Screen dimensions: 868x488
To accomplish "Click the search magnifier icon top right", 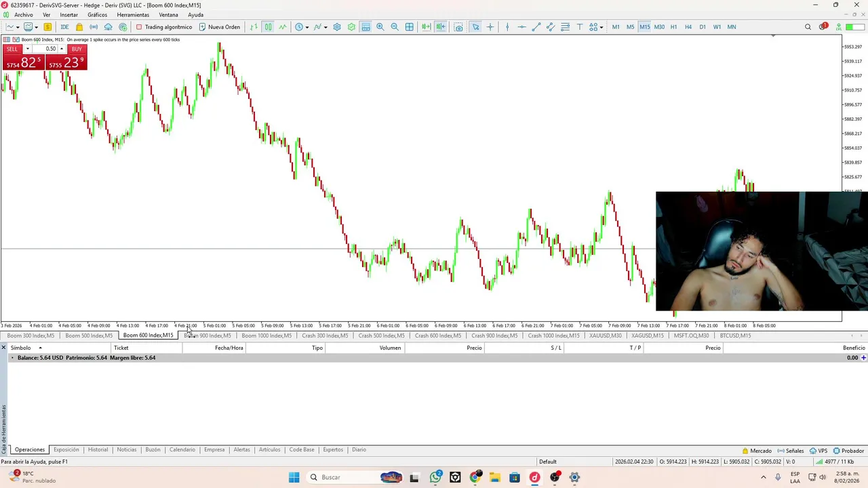I will [808, 27].
